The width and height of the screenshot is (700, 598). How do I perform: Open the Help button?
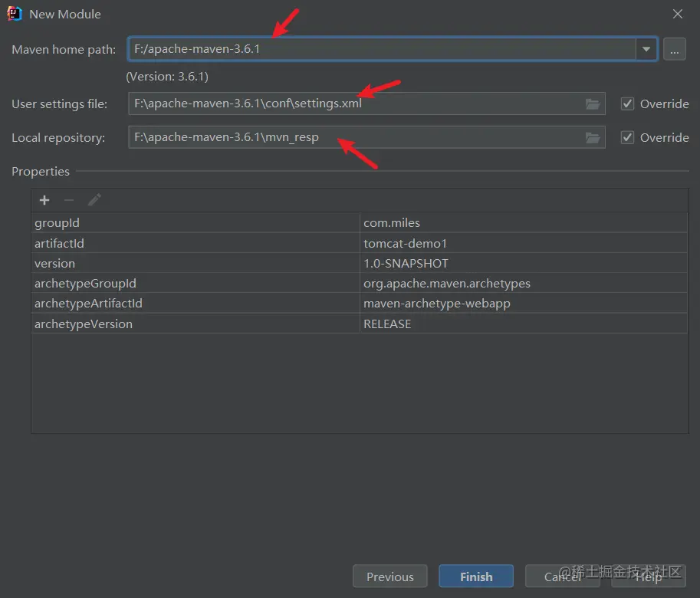point(649,576)
